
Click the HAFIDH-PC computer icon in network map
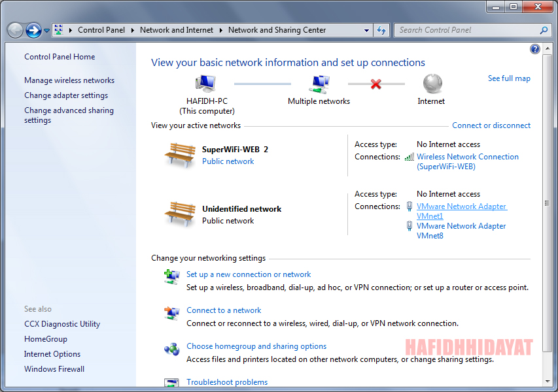pyautogui.click(x=203, y=84)
